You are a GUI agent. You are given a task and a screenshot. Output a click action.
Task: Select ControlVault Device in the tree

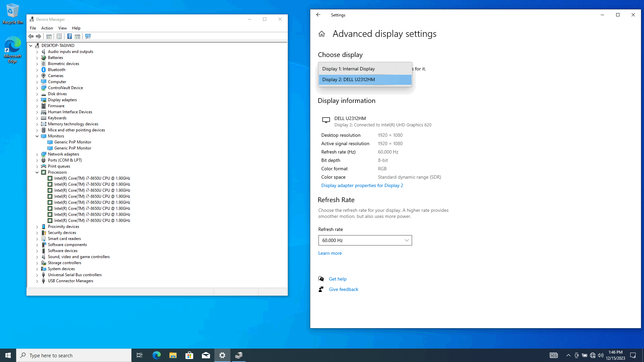pyautogui.click(x=65, y=88)
